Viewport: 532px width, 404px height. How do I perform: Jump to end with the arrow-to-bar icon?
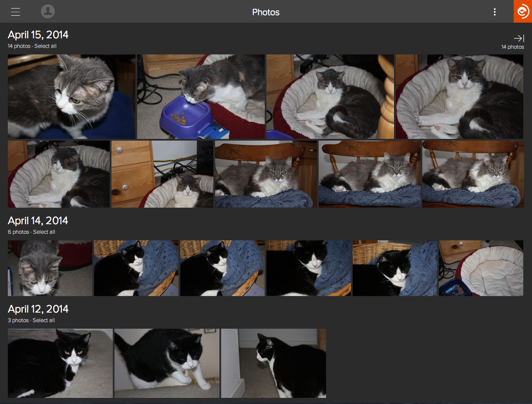(x=519, y=38)
